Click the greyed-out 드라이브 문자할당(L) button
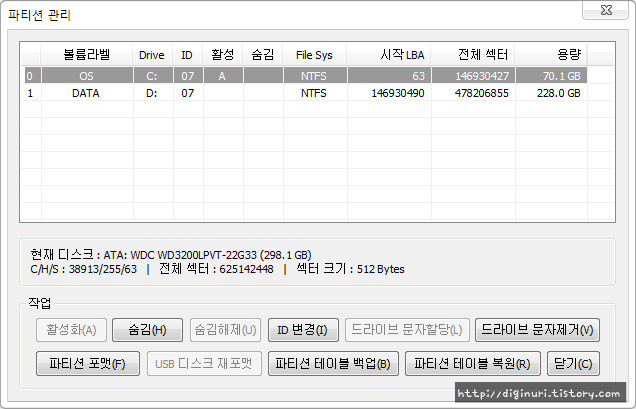 [x=407, y=330]
